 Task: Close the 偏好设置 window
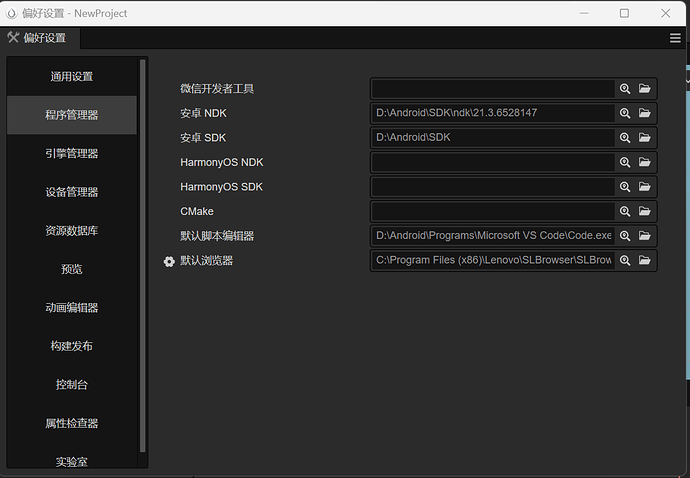[665, 13]
